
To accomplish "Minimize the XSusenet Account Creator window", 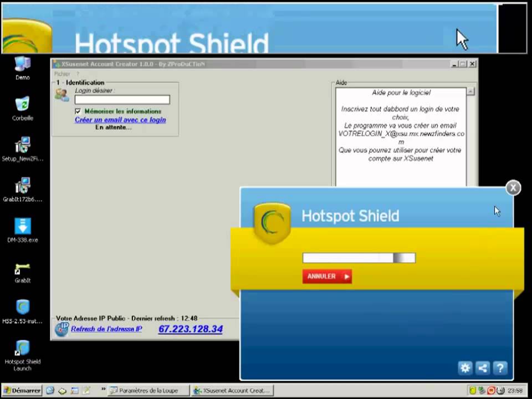I will [x=454, y=64].
